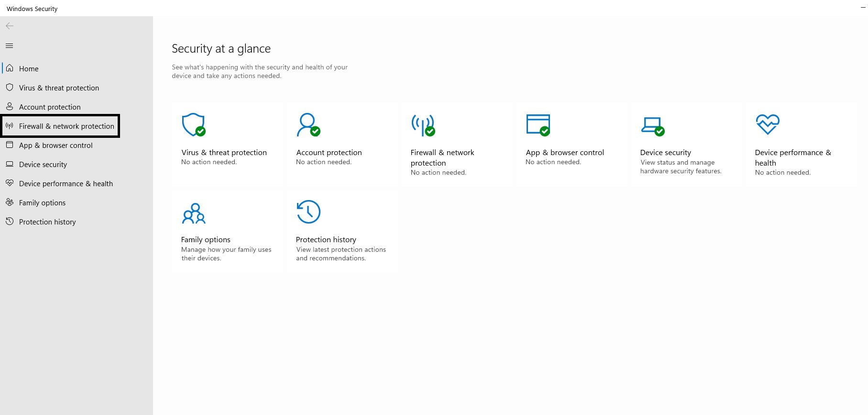Collapse the navigation pane with the hamburger button
Viewport: 868px width, 415px height.
10,46
